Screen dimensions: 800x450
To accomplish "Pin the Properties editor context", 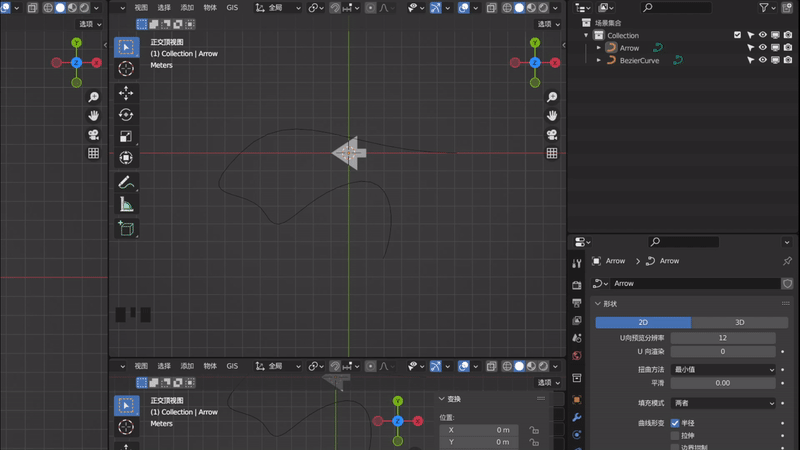I will (787, 261).
